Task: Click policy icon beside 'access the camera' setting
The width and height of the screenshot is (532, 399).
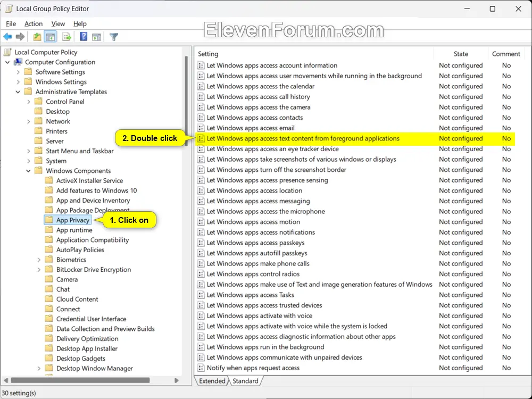Action: tap(201, 107)
